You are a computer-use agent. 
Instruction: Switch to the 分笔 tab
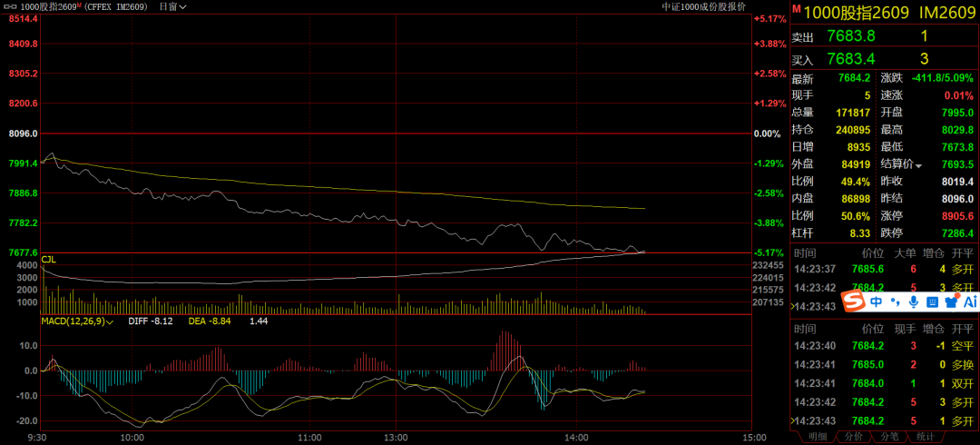890,436
